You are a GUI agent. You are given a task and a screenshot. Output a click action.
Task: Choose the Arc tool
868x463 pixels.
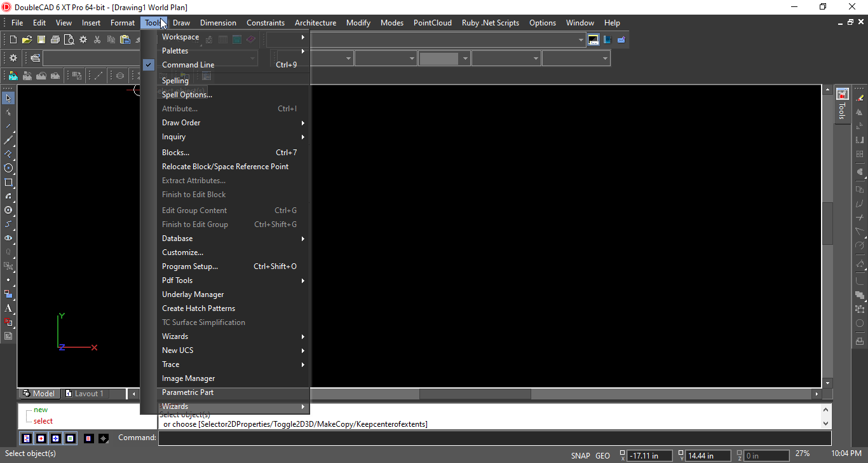[8, 196]
